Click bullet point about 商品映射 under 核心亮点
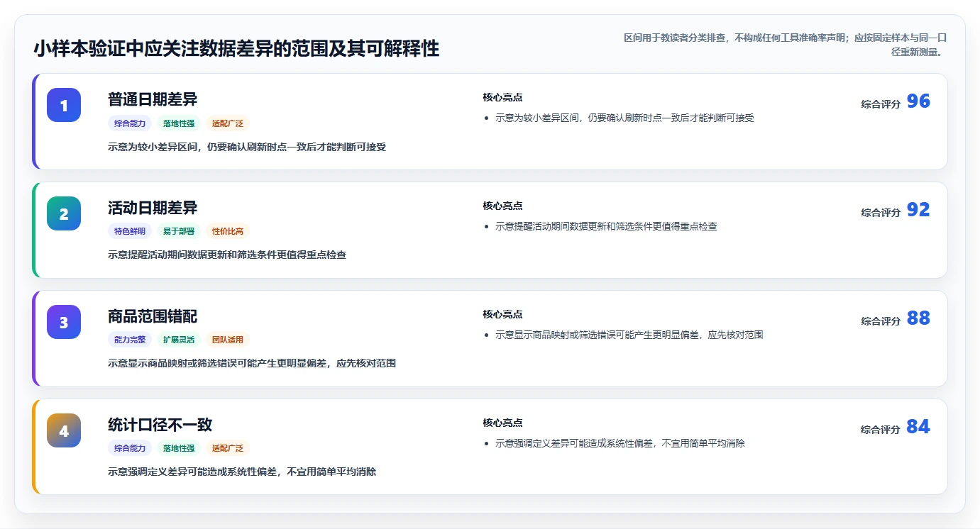This screenshot has height=529, width=980. 629,335
